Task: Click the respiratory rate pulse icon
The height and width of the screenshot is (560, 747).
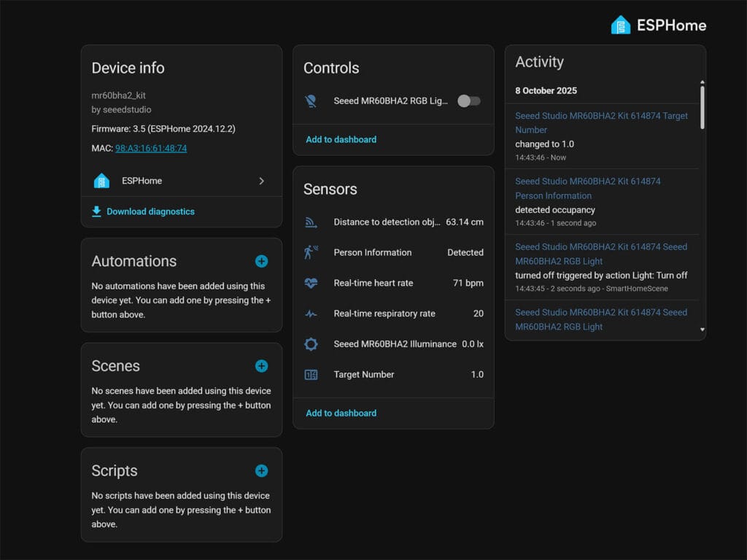Action: 311,314
